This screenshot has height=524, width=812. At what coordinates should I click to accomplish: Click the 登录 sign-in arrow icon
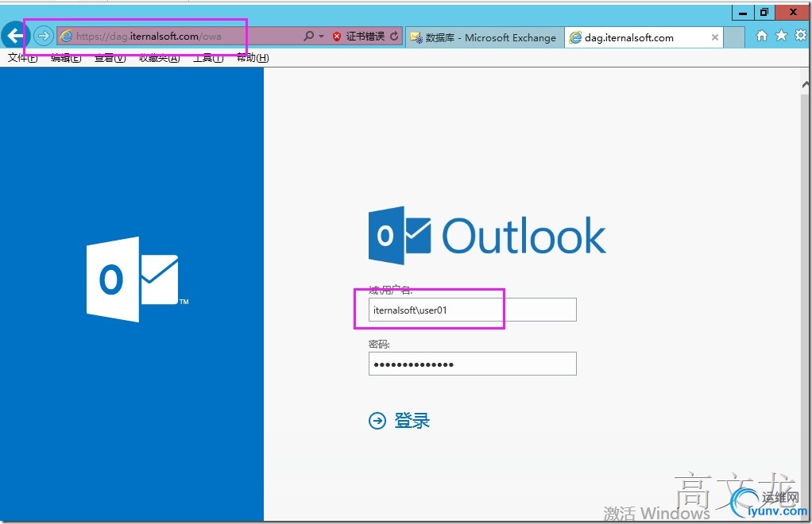(x=377, y=421)
